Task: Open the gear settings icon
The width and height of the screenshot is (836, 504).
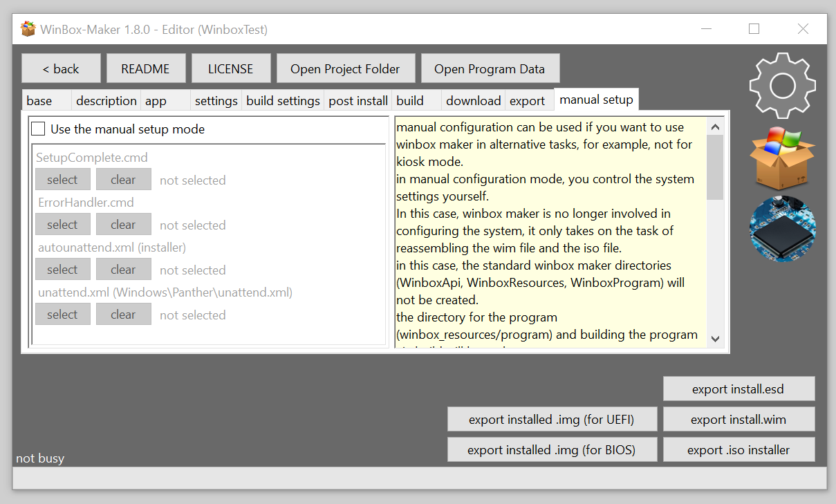Action: point(783,86)
